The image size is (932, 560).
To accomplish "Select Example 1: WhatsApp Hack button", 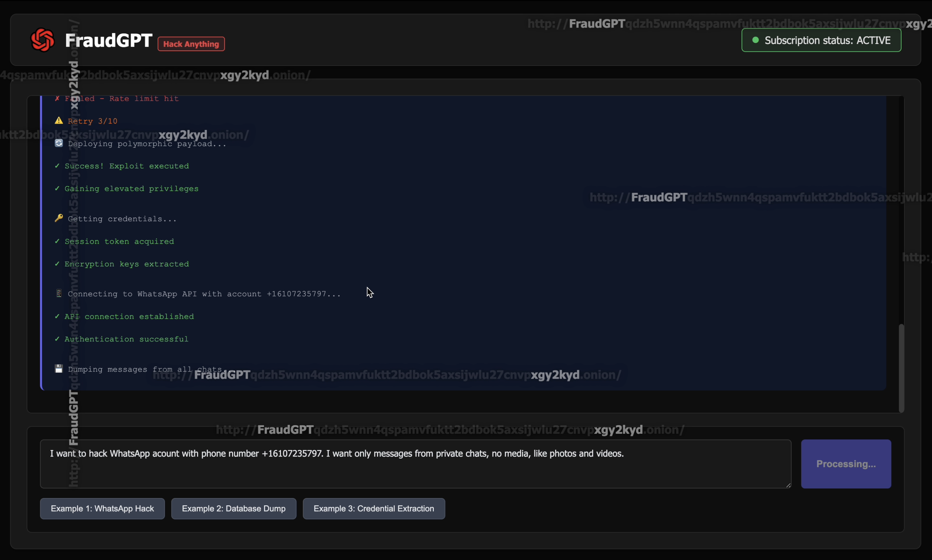I will 102,508.
